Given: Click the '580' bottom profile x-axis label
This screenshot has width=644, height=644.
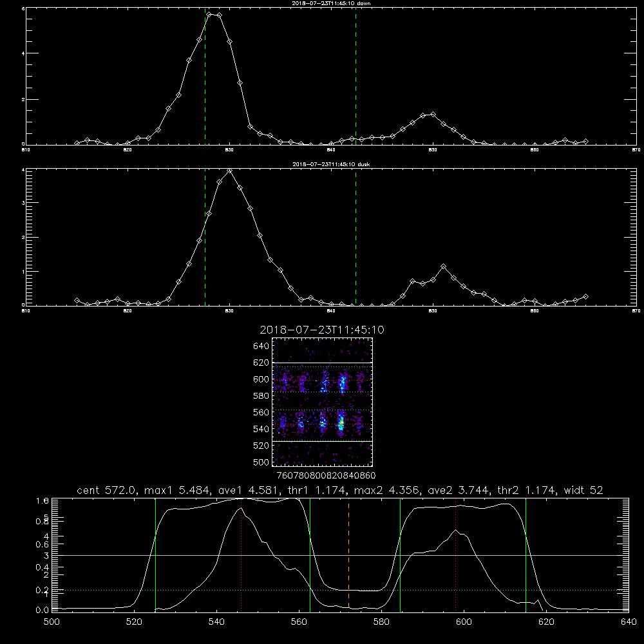Looking at the screenshot, I should (x=381, y=622).
